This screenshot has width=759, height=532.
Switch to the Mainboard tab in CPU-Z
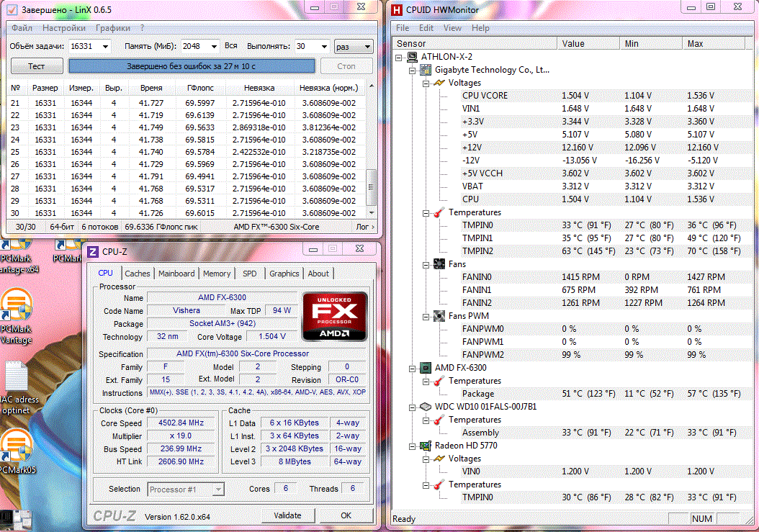[176, 274]
